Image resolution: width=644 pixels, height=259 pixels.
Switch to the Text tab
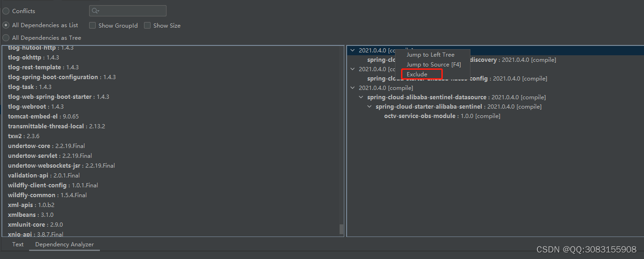(18, 244)
